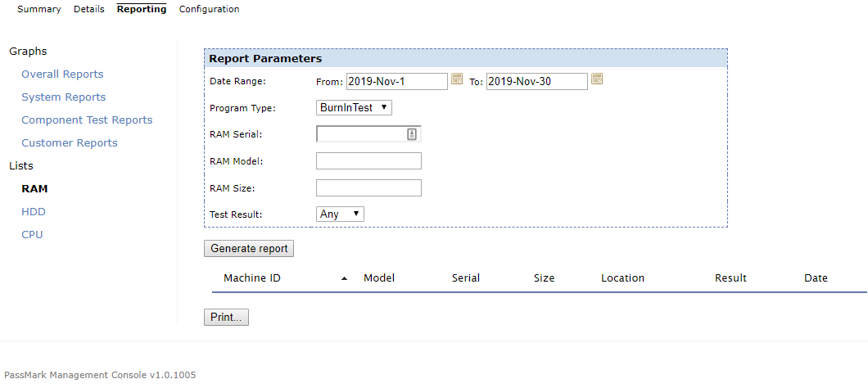This screenshot has height=388, width=868.
Task: Switch to the Summary tab
Action: 39,9
